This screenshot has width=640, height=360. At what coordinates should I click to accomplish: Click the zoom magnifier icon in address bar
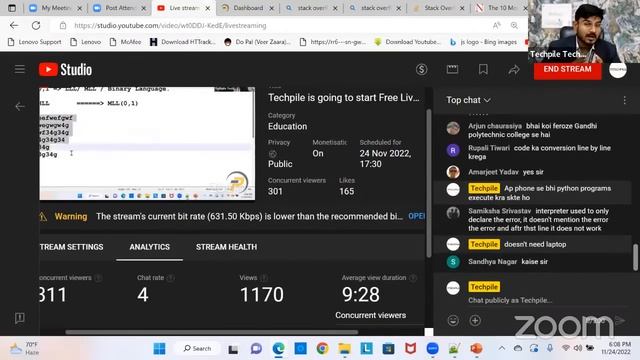click(514, 25)
